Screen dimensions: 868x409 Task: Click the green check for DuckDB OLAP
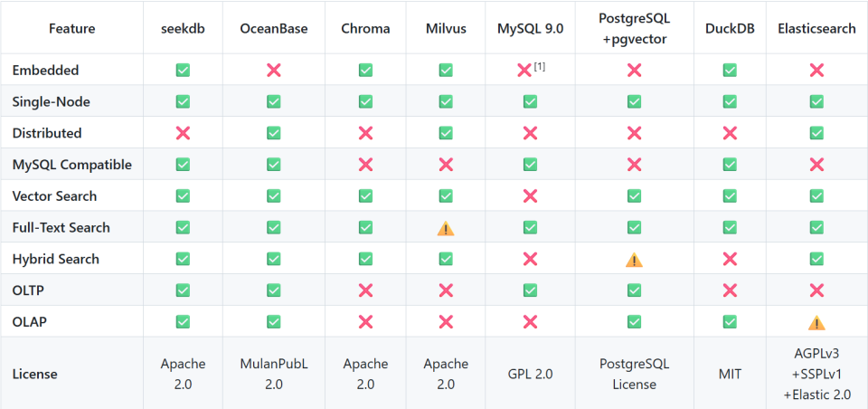coord(730,322)
